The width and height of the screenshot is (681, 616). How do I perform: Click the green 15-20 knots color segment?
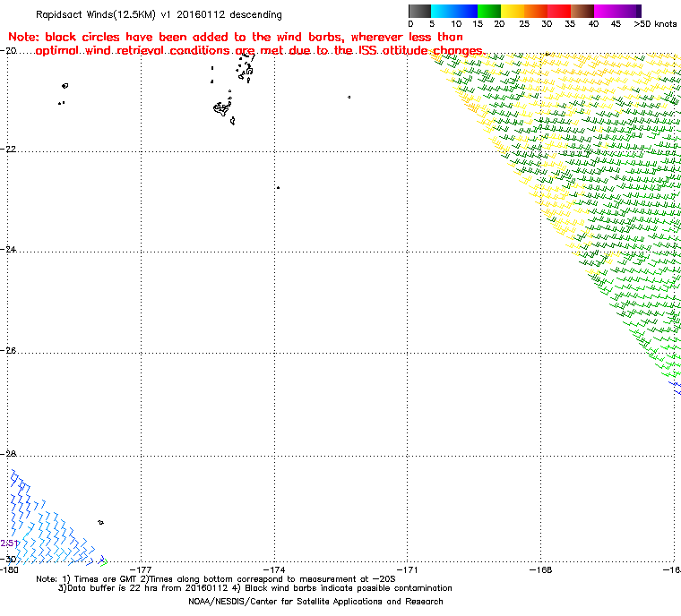click(489, 11)
